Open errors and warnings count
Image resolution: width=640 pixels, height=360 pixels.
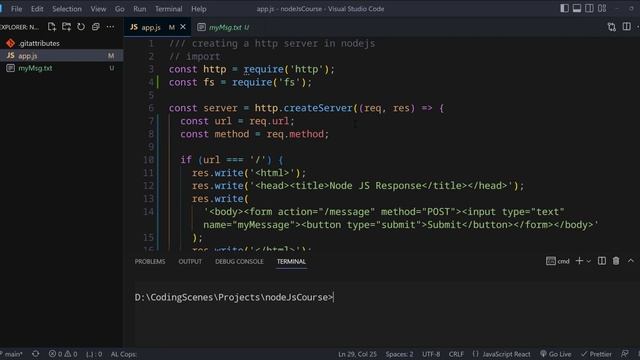click(63, 354)
